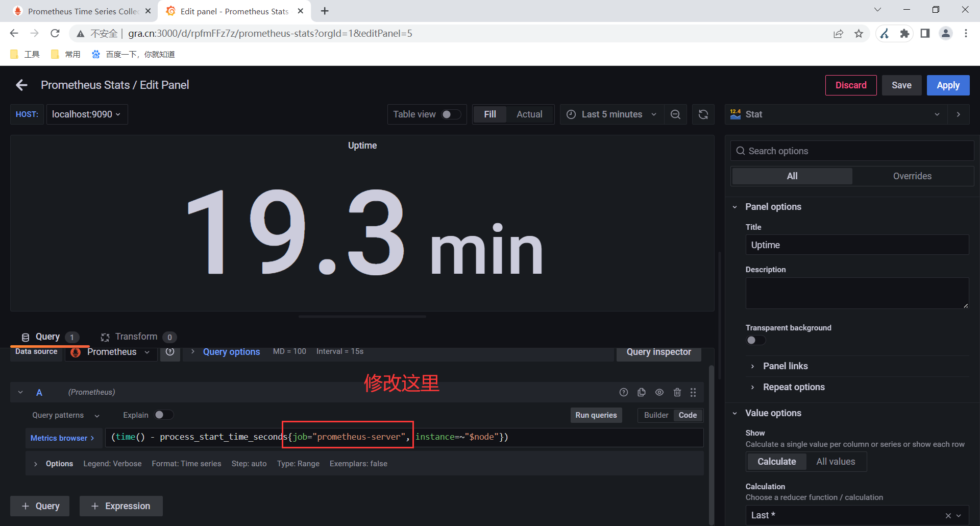Discard the panel changes
The image size is (980, 526).
[851, 85]
